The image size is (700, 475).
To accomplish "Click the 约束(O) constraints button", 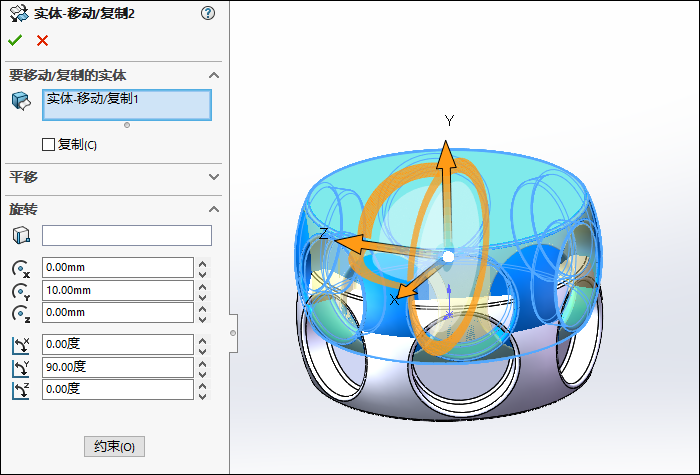I will click(114, 446).
